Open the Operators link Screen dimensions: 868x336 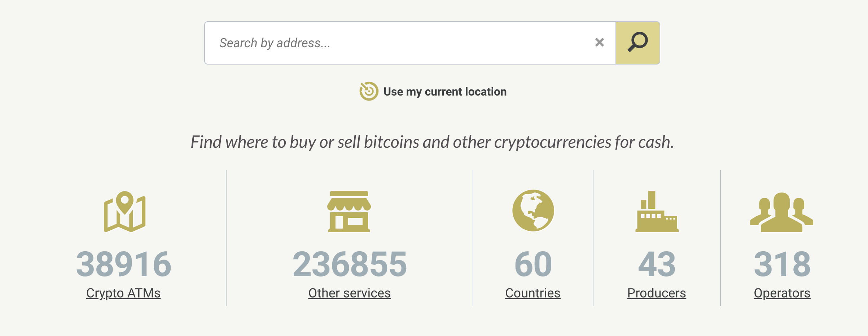pyautogui.click(x=781, y=293)
